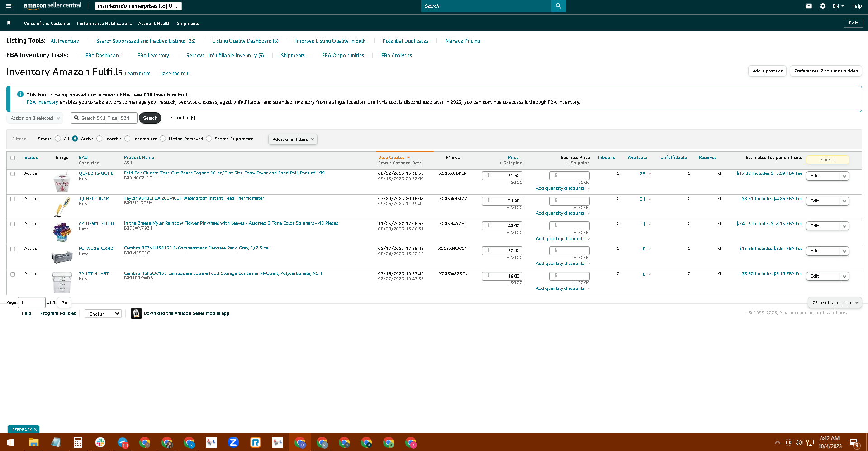Viewport: 868px width, 451px height.
Task: Sort by the Date Created column
Action: click(394, 158)
